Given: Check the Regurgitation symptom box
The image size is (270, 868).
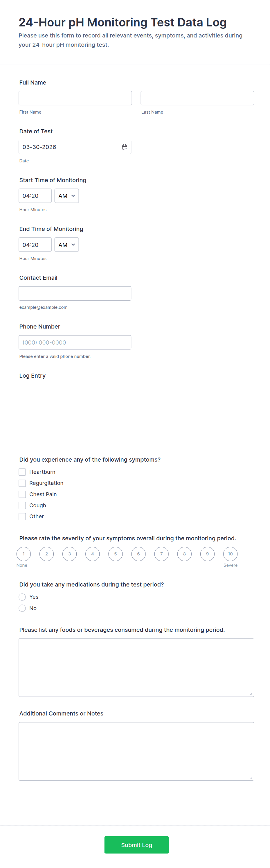Looking at the screenshot, I should coord(22,483).
